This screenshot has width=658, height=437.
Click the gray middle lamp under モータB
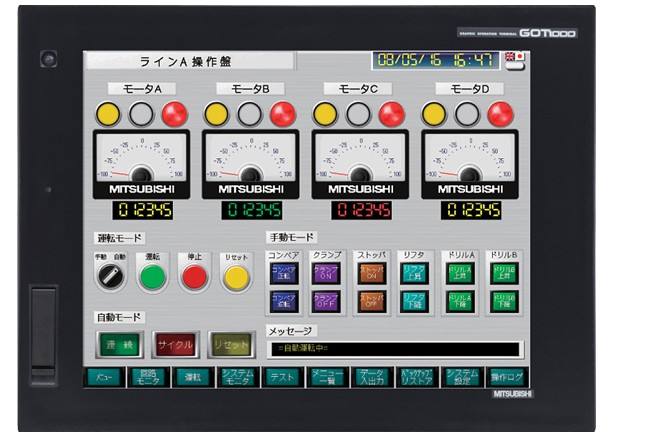250,114
